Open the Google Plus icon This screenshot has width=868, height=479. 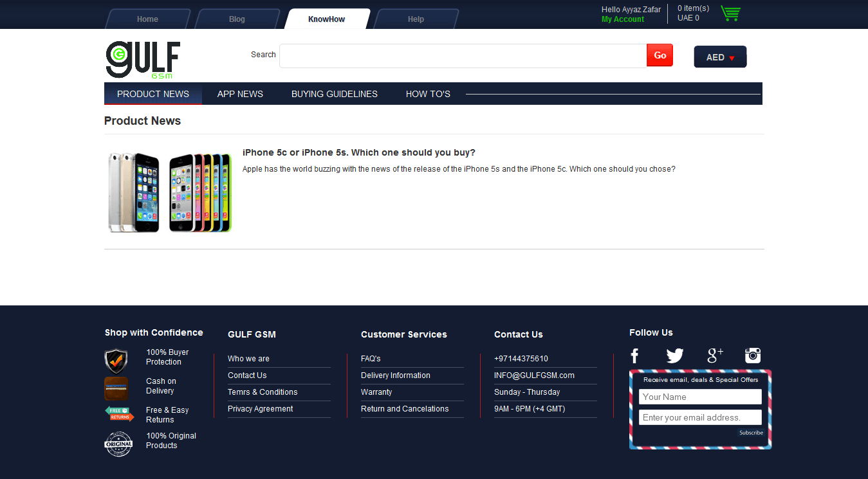[x=716, y=356]
